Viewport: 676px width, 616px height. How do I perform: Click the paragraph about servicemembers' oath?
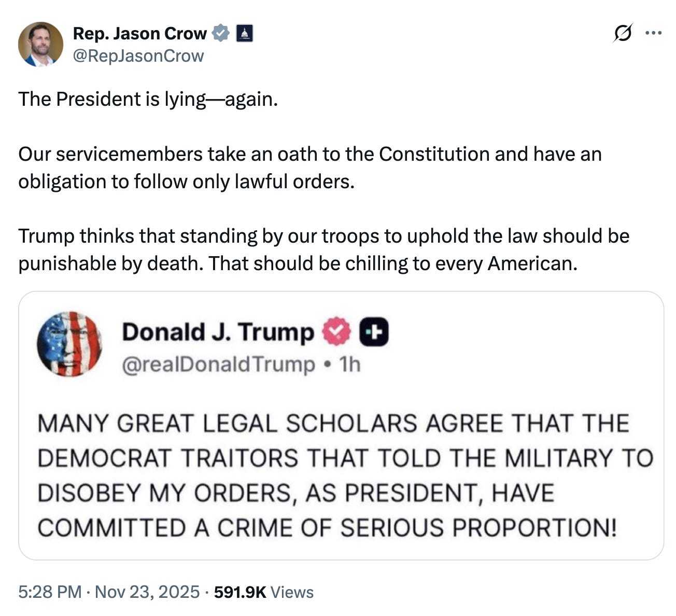(310, 167)
